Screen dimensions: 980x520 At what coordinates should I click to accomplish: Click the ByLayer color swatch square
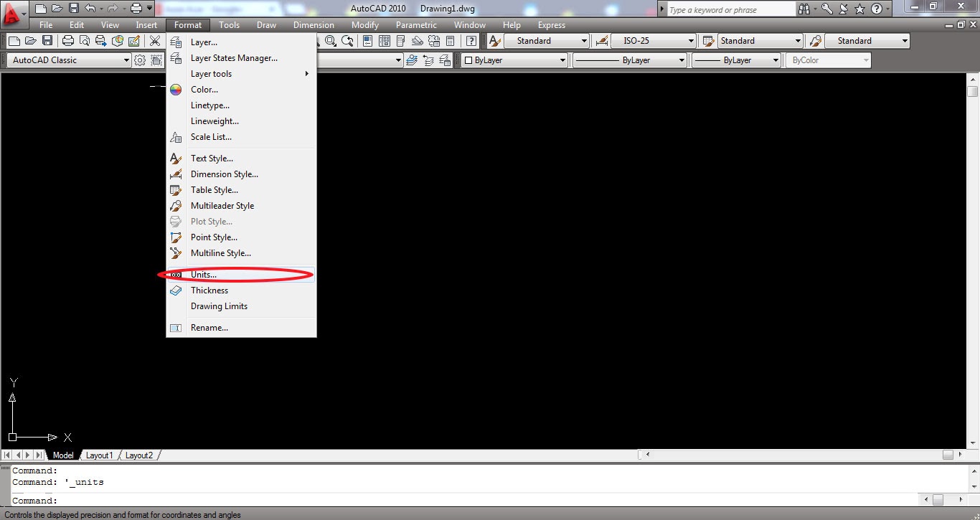pos(468,61)
